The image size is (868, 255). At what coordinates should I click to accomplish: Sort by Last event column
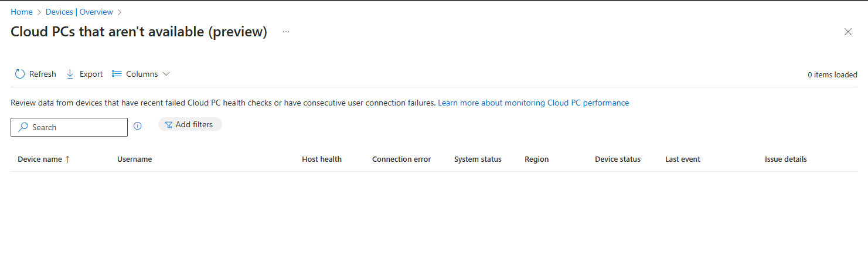[x=683, y=159]
